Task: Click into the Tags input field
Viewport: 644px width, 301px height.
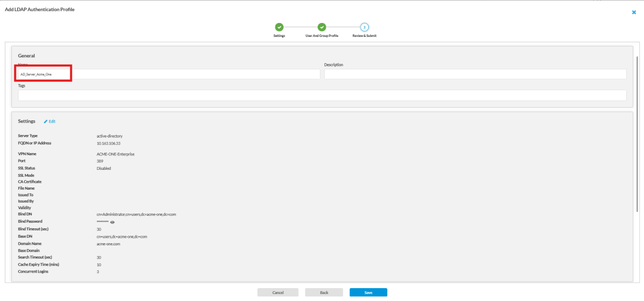Action: (x=322, y=95)
